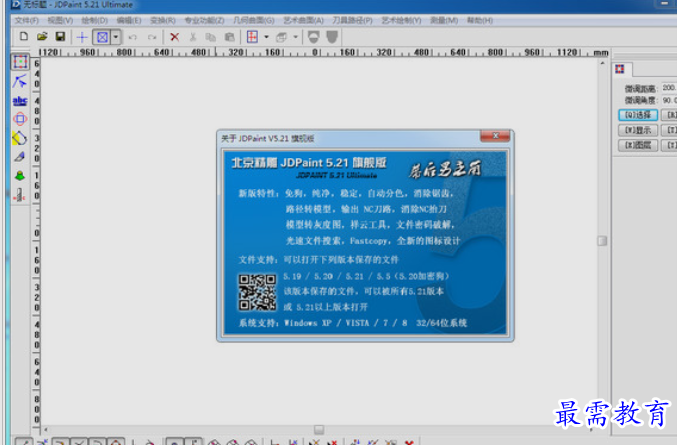Click the [X]图层 button in the right panel

[638, 145]
